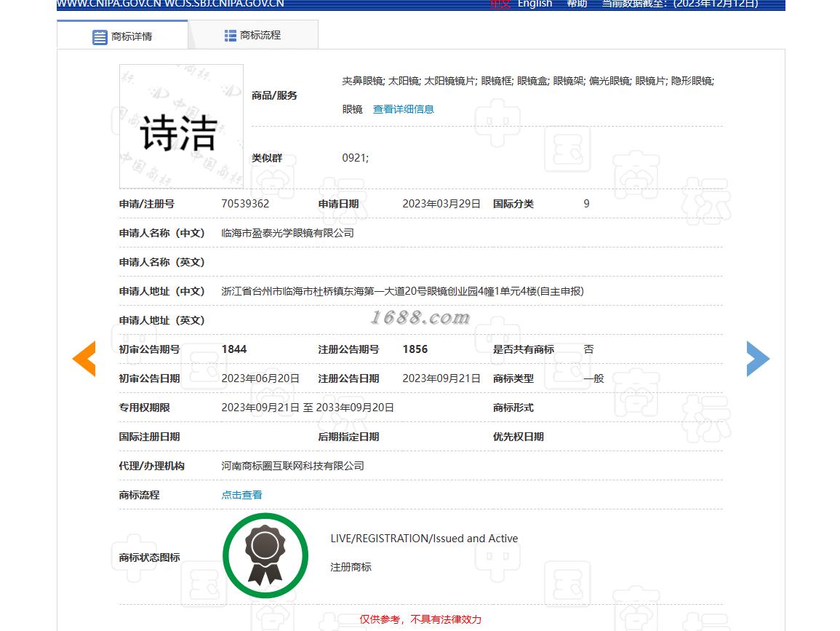
Task: Select the trademark type value 一般
Action: point(593,378)
